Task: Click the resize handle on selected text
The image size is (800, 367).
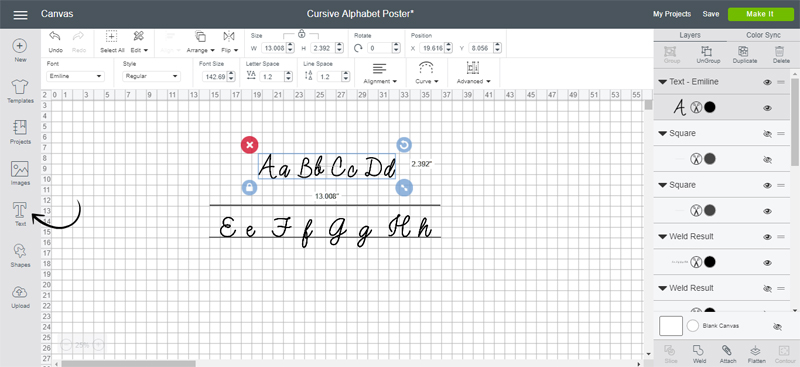Action: [x=404, y=187]
